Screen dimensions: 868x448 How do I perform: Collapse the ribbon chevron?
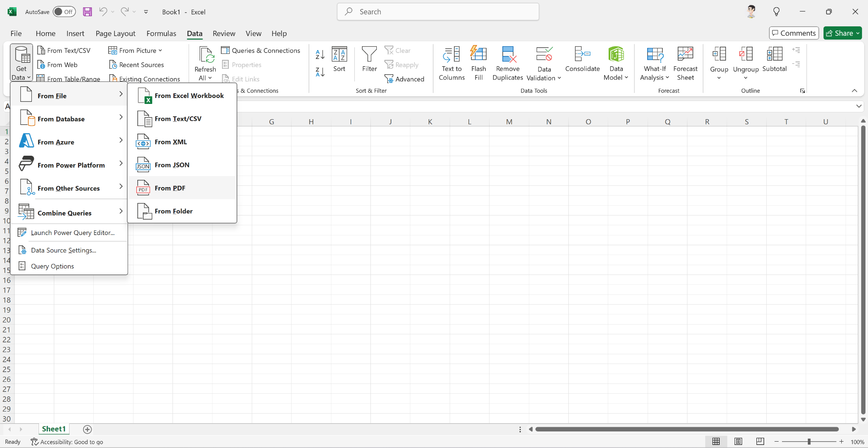854,90
